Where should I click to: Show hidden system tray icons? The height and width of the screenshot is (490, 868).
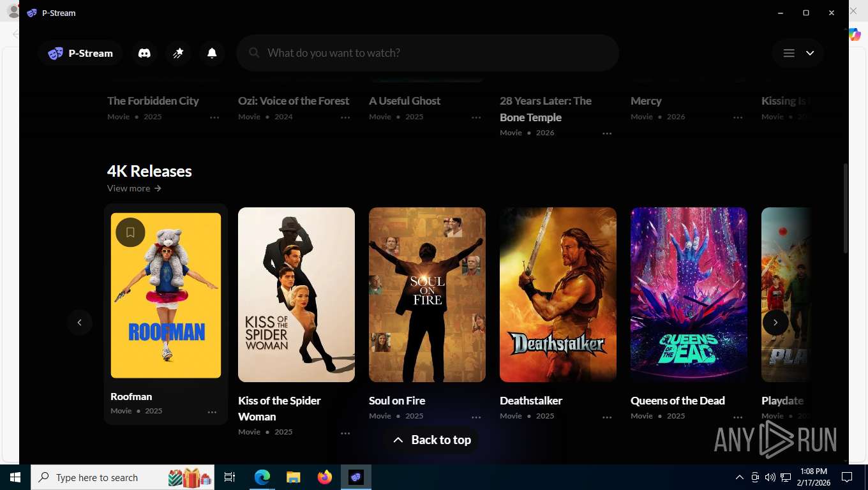pyautogui.click(x=740, y=477)
